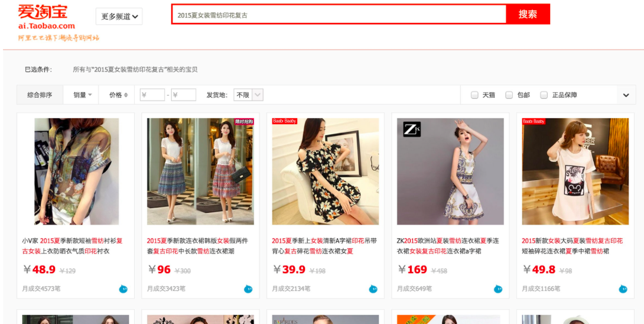Sort results by 价格
Viewport: 644px width, 324px height.
point(118,95)
